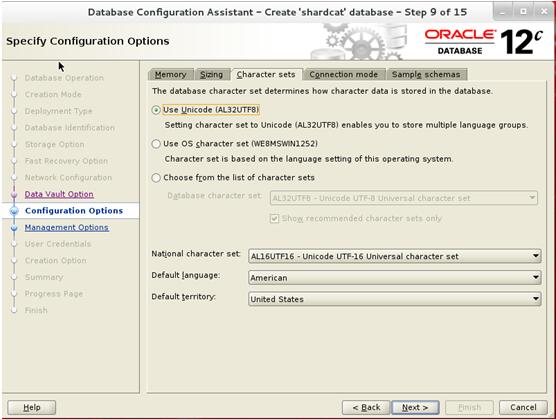
Task: Close the Database Configuration Assistant window
Action: (x=544, y=12)
